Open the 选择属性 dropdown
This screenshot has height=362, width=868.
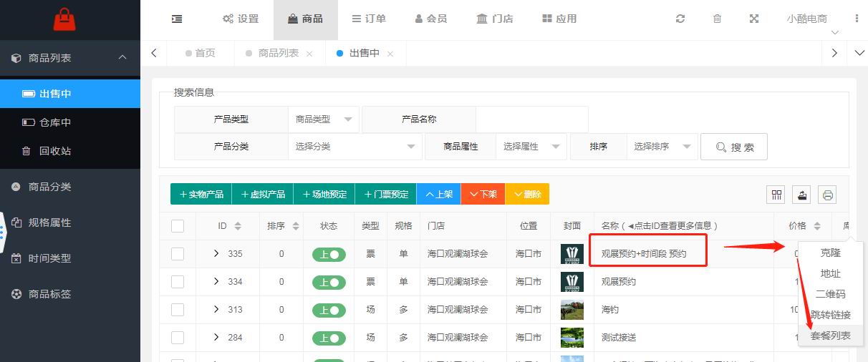coord(531,147)
